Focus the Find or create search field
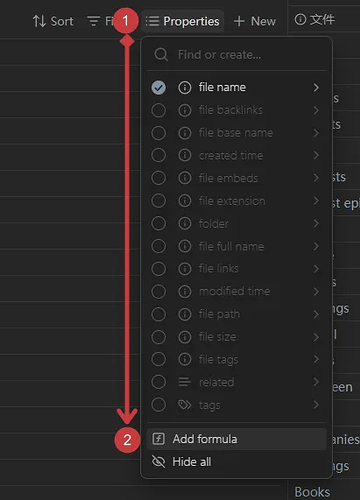 click(x=236, y=54)
